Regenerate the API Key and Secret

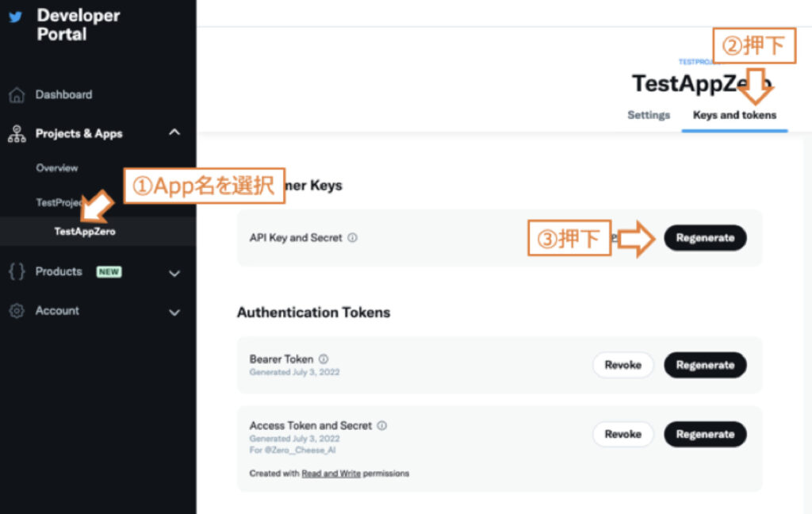tap(705, 238)
